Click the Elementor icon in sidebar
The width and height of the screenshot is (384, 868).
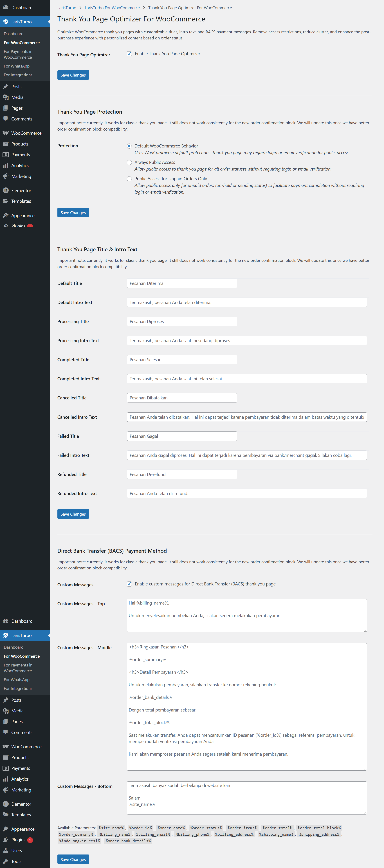pos(6,191)
